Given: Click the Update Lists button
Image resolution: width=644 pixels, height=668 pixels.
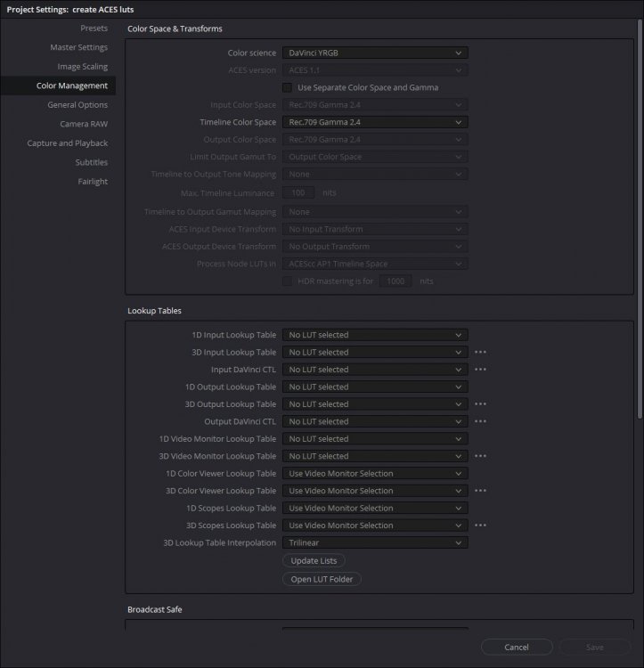Looking at the screenshot, I should [x=314, y=560].
